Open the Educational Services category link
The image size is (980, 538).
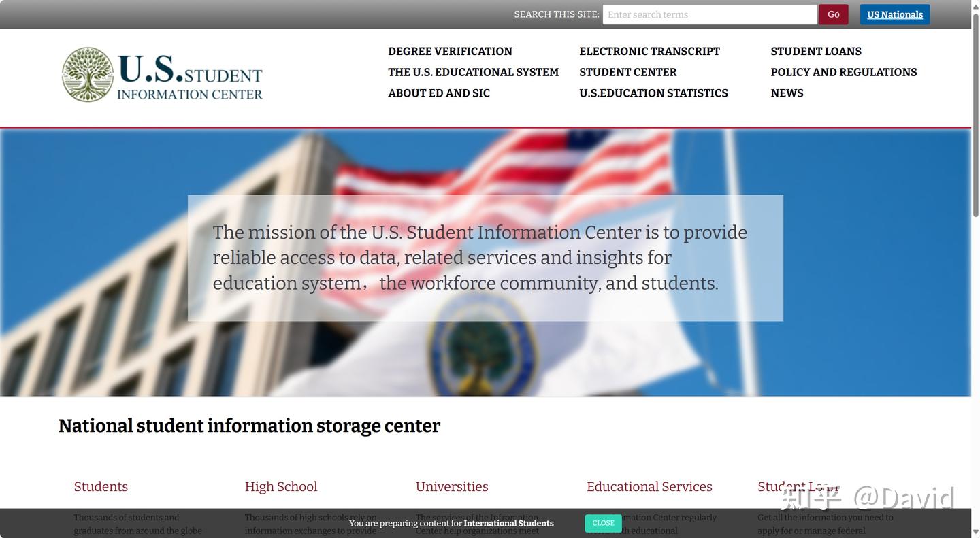649,486
